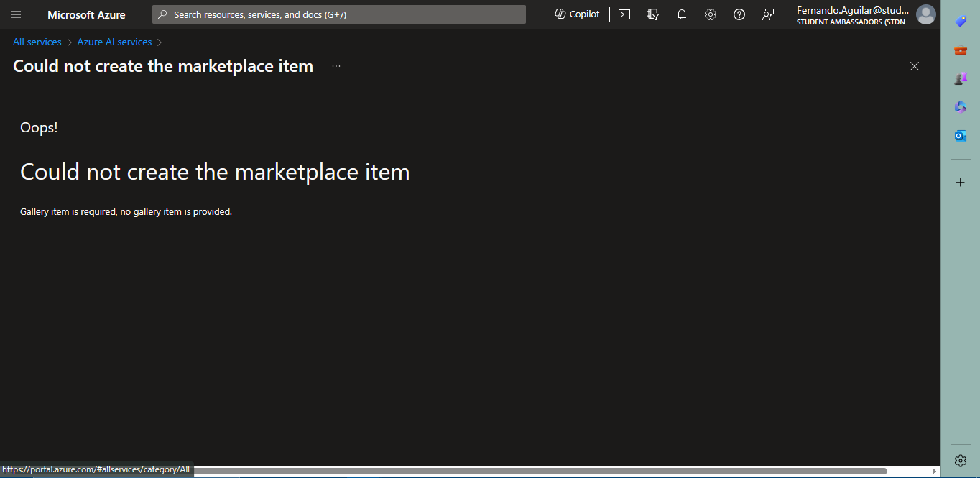The height and width of the screenshot is (478, 980).
Task: Open Azure Cloud Shell terminal
Action: coord(624,14)
